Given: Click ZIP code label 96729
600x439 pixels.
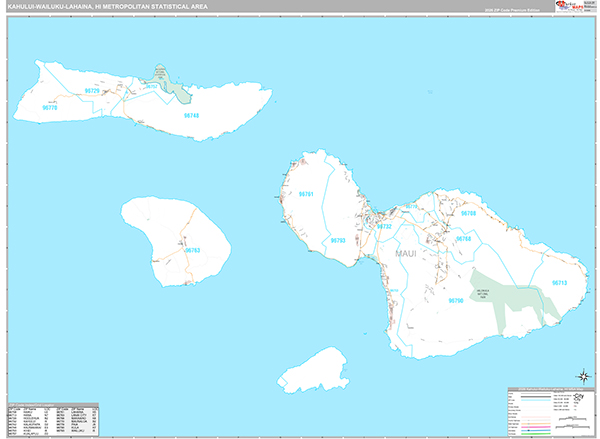Looking at the screenshot, I should [x=92, y=91].
